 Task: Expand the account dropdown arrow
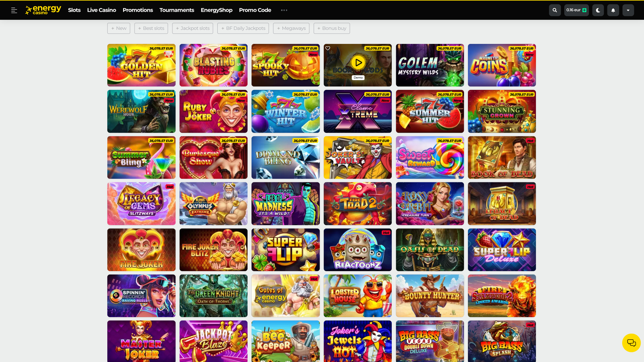[x=628, y=10]
